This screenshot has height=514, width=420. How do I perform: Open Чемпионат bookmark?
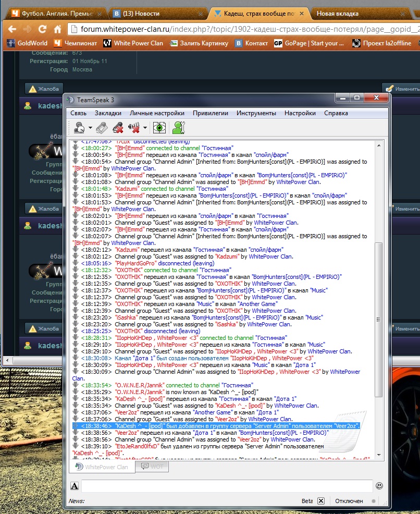click(x=76, y=43)
